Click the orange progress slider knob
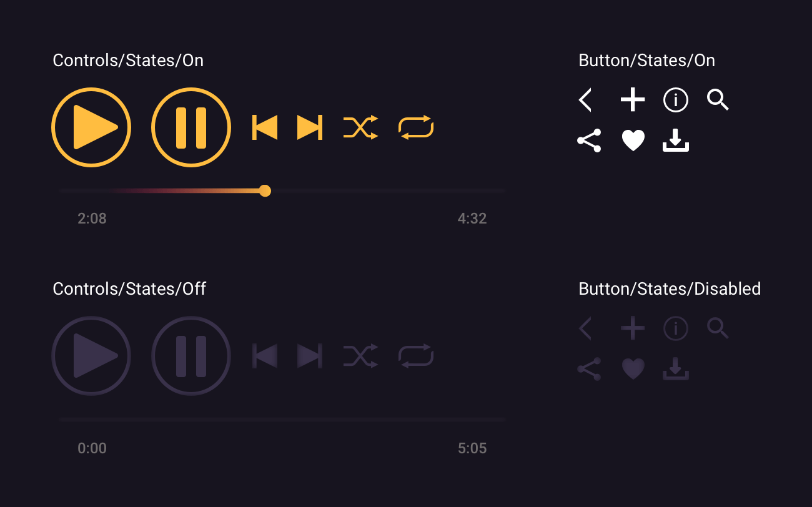 pyautogui.click(x=265, y=190)
